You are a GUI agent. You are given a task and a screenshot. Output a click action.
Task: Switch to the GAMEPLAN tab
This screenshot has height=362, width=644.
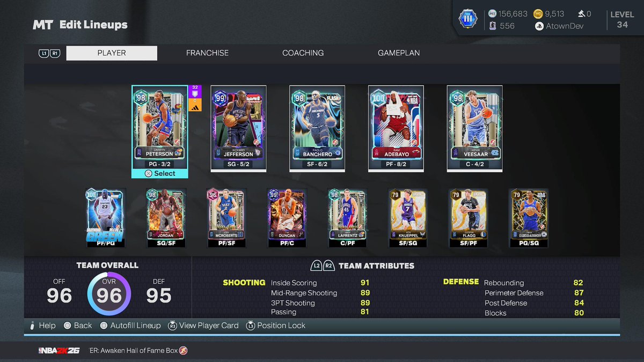point(399,53)
